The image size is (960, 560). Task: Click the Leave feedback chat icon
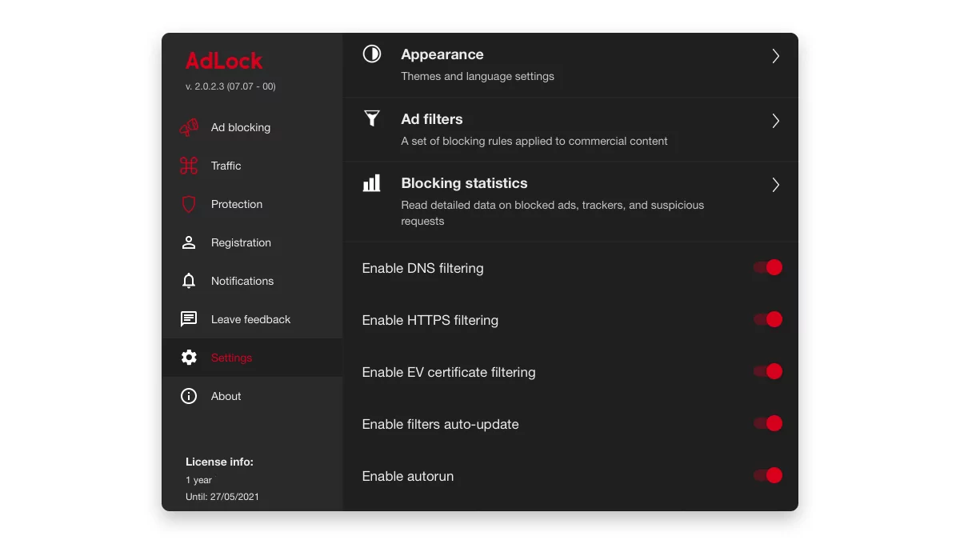189,319
